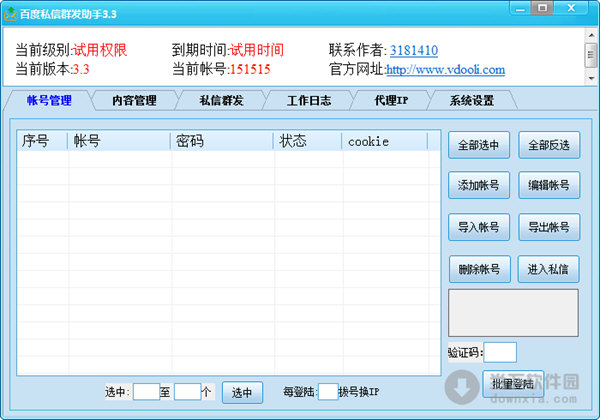Click the 每登陆 count input field
Viewport: 600px width, 420px height.
[x=328, y=392]
